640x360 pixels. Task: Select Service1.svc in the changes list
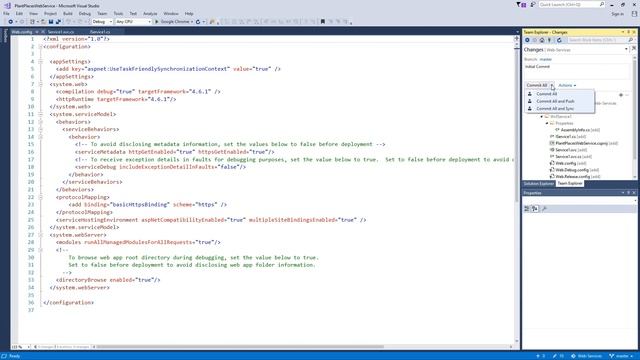click(x=568, y=150)
